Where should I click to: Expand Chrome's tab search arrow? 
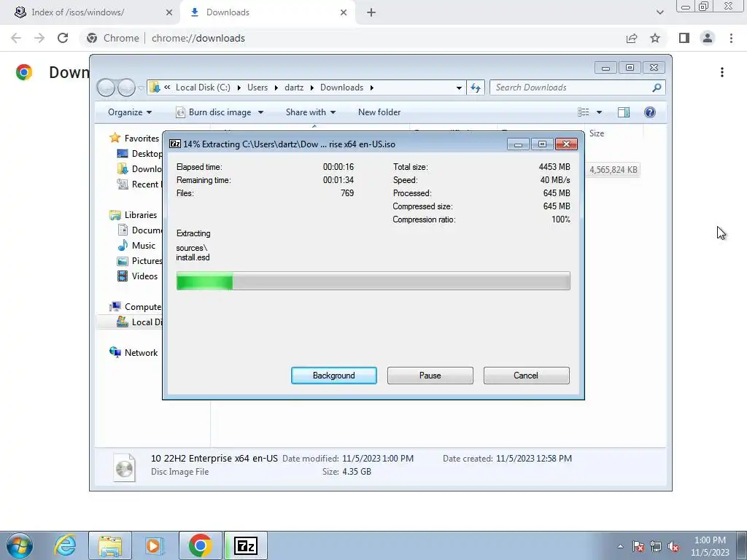[659, 12]
